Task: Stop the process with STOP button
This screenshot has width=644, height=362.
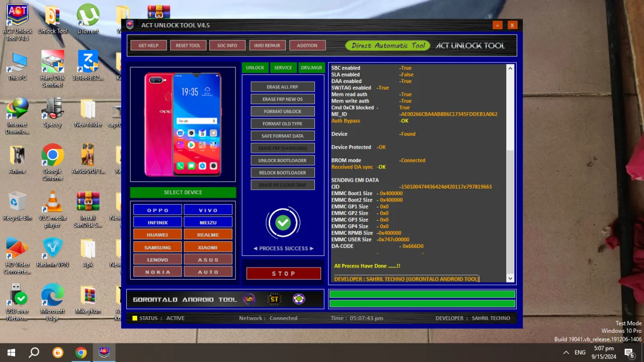Action: (x=284, y=274)
